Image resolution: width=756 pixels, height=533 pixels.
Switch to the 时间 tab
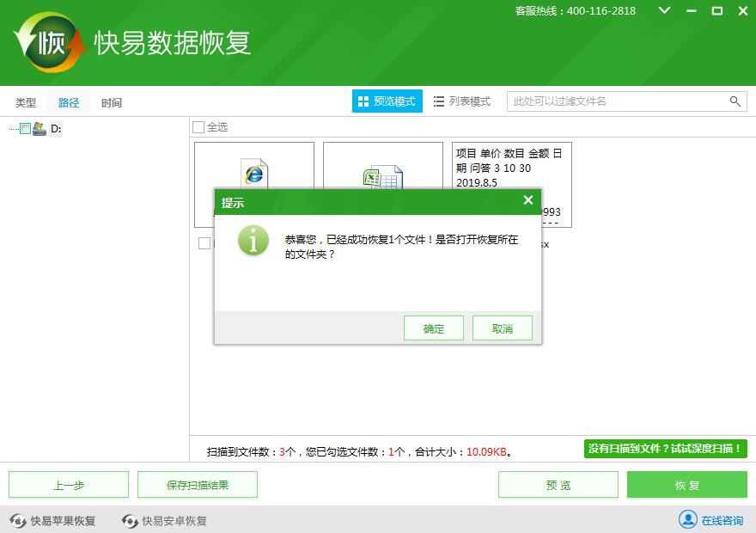(x=113, y=101)
